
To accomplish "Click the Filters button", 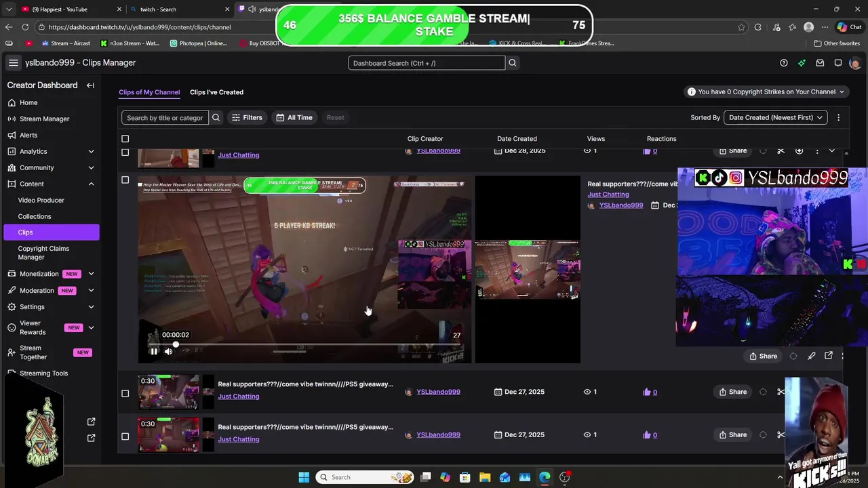I will [247, 117].
